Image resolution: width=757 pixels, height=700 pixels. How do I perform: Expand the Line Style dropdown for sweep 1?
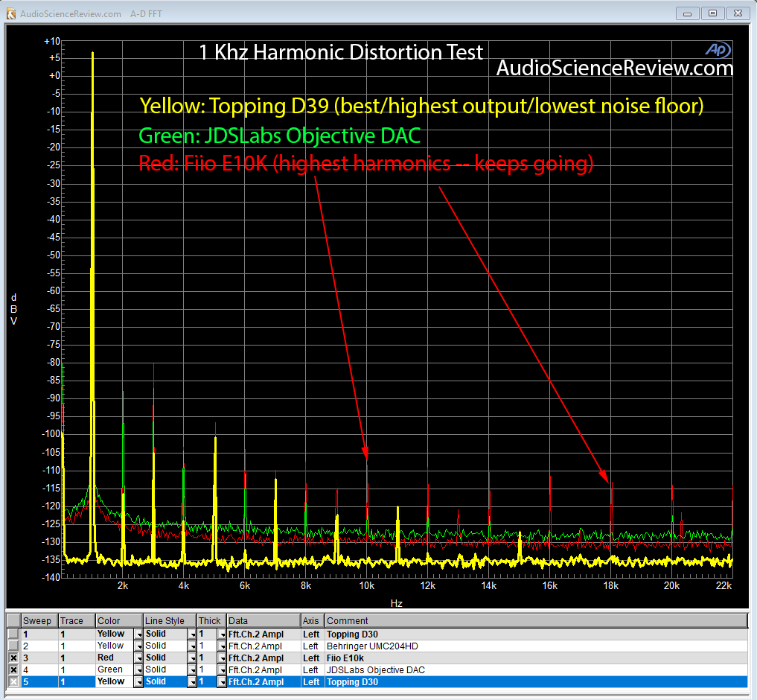[x=192, y=634]
